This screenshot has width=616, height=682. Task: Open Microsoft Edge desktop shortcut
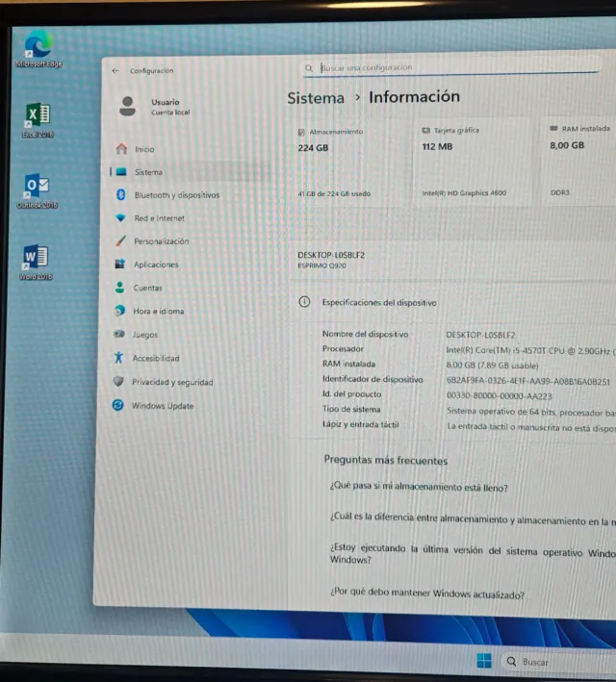[38, 45]
